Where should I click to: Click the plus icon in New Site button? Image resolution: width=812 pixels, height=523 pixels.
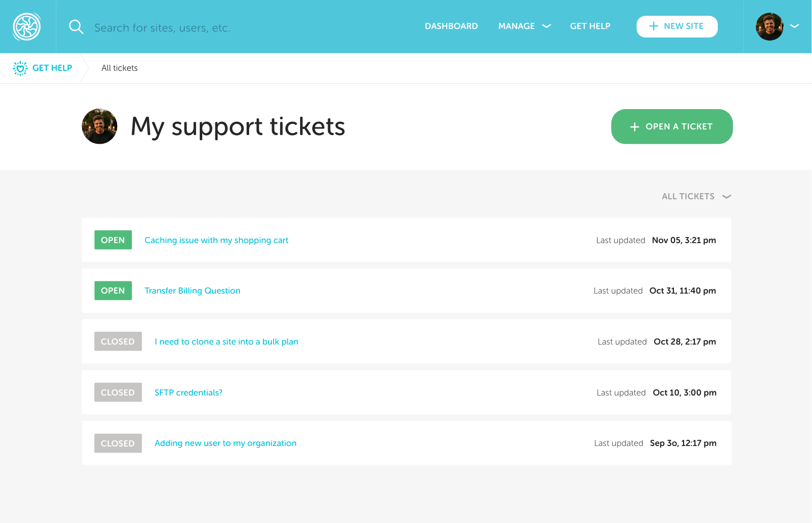pos(654,26)
